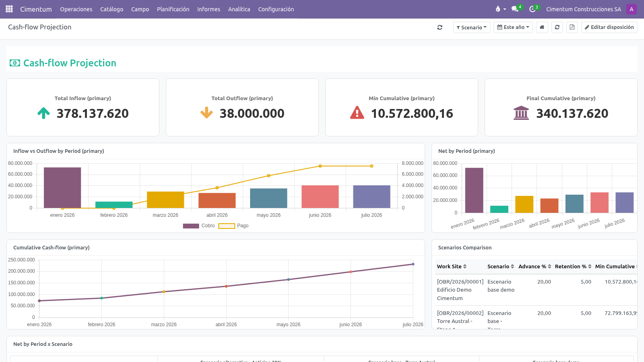This screenshot has width=644, height=362.
Task: Click the febrero 2026 green bar in Inflow chart
Action: [114, 205]
